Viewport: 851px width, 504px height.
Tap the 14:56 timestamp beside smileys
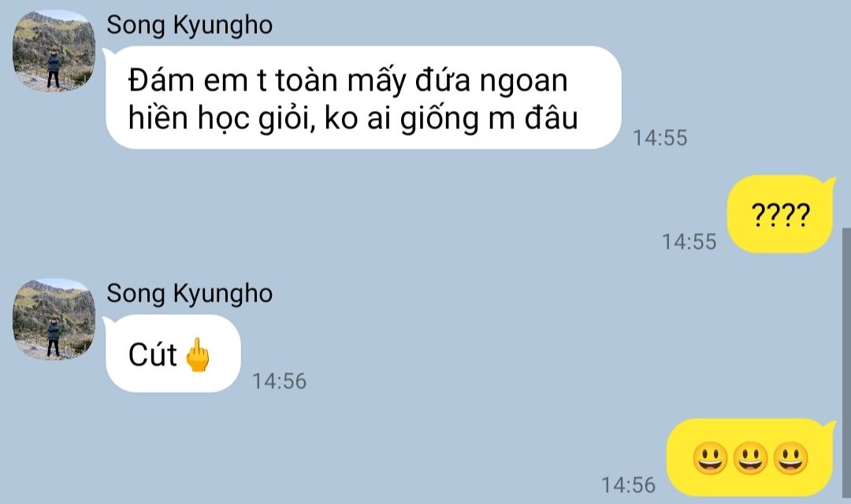pyautogui.click(x=629, y=485)
